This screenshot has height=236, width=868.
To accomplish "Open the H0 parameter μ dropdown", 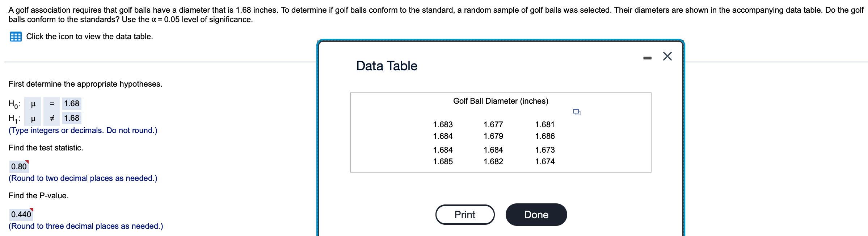I will pyautogui.click(x=33, y=104).
